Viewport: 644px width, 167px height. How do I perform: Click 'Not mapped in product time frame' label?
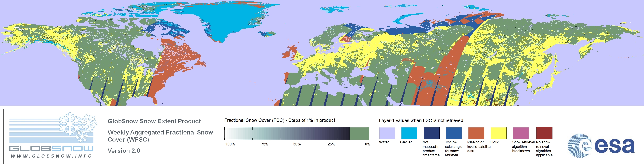431,149
